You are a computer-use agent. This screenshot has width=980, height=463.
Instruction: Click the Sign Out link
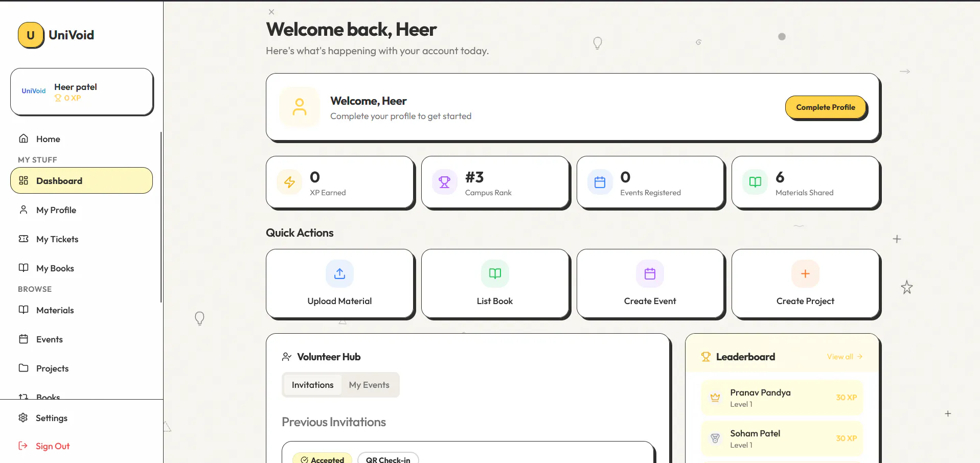pos(81,446)
